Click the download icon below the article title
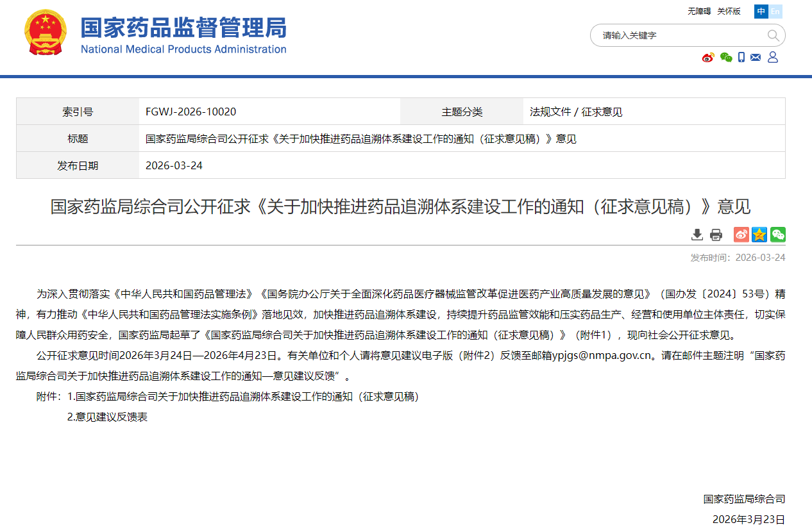Screen dimensions: 812x532 (x=697, y=235)
